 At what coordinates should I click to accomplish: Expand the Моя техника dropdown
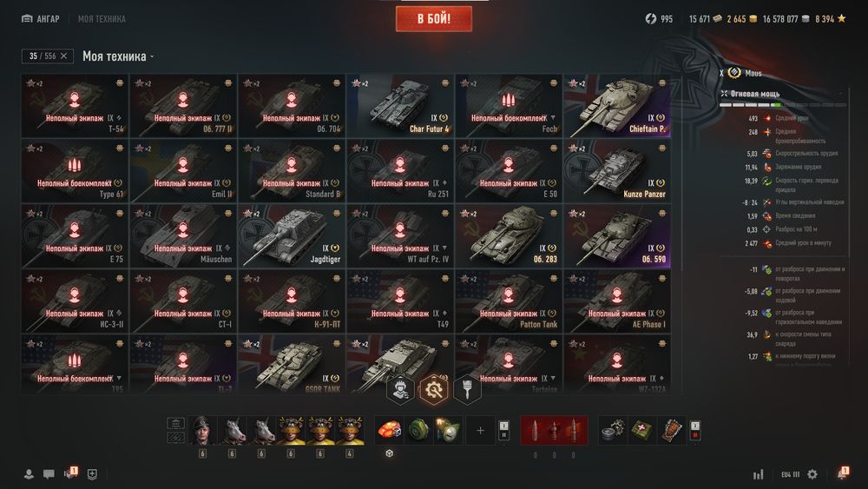tap(118, 56)
